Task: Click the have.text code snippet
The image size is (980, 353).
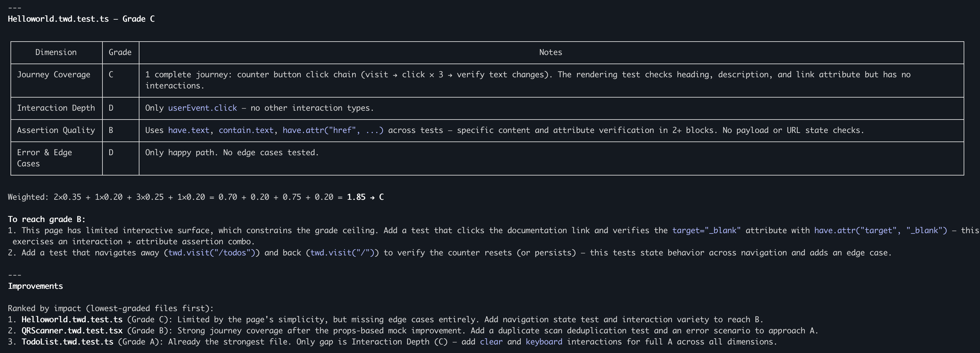Action: (x=188, y=130)
